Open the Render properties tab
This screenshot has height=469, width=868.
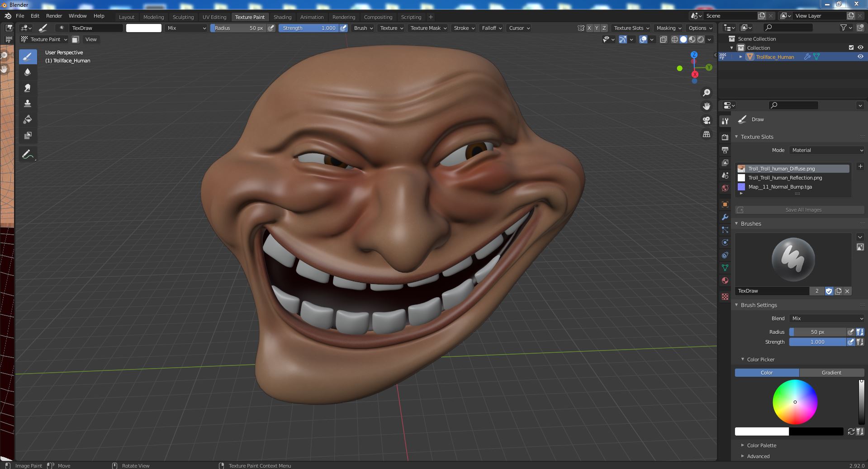click(x=725, y=137)
